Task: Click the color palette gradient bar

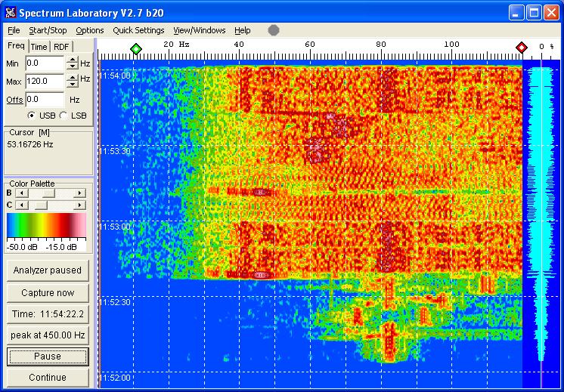Action: click(x=46, y=227)
